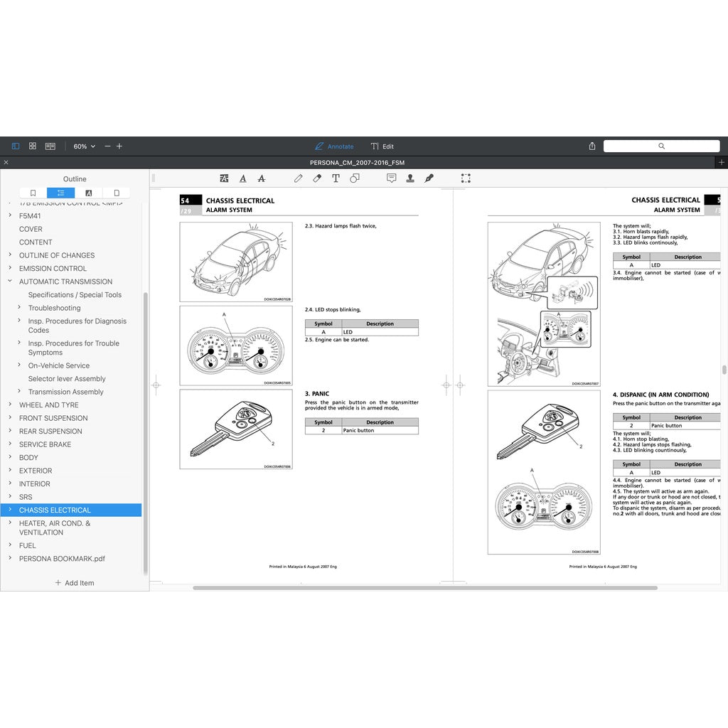Select the pen drawing tool
Viewport: 728px width, 728px height.
[299, 178]
